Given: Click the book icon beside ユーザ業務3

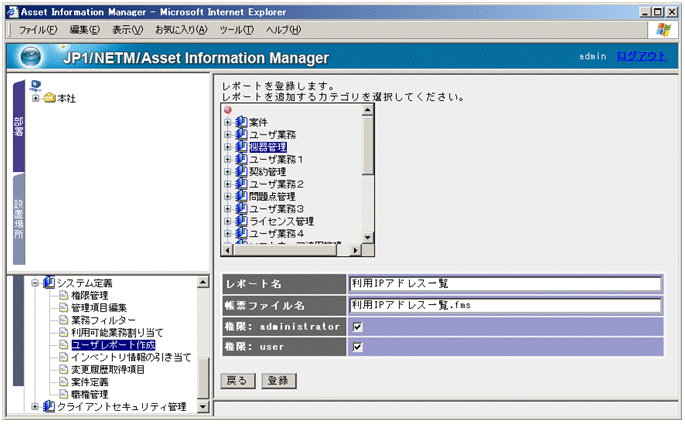Looking at the screenshot, I should tap(241, 209).
